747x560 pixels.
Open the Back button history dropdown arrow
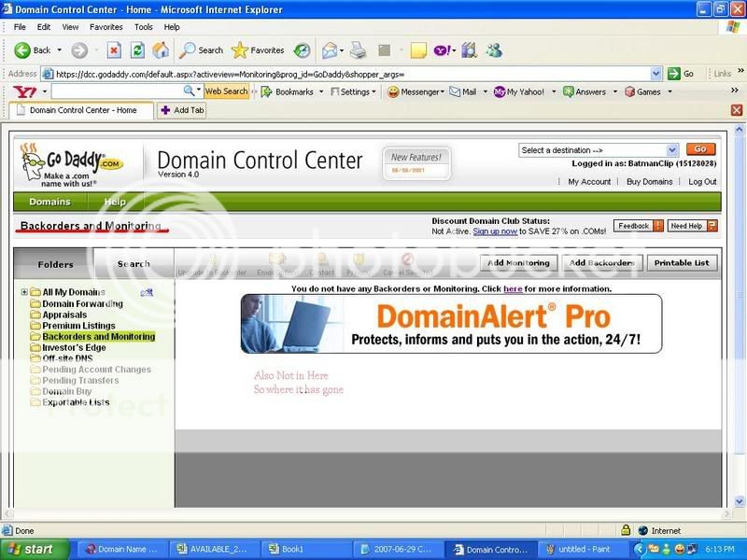click(x=59, y=50)
